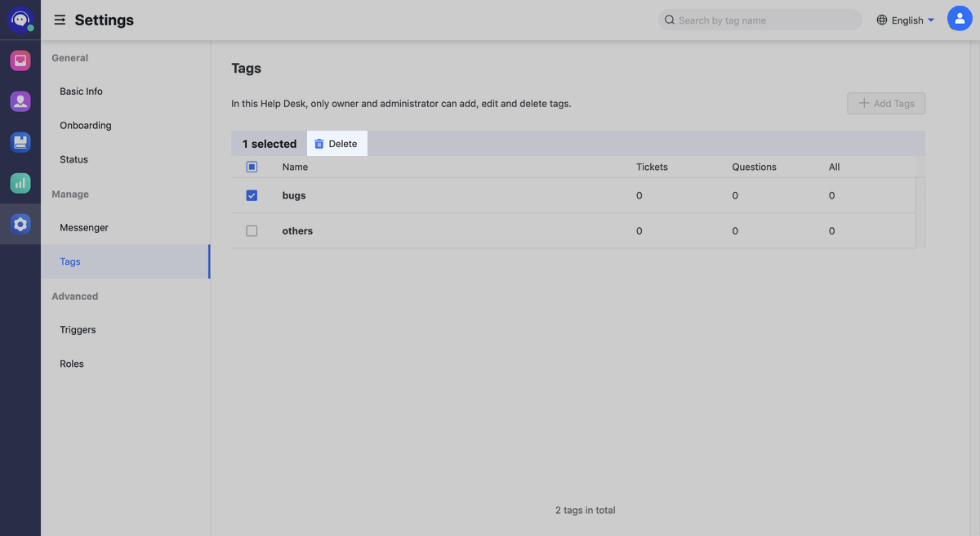Open Basic Info settings
This screenshot has height=536, width=980.
[81, 92]
